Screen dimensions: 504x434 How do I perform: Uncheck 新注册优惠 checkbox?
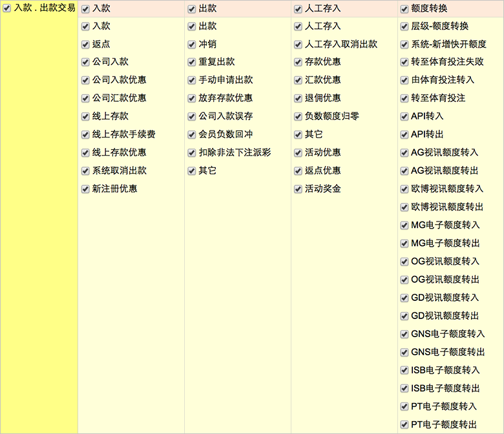[85, 189]
